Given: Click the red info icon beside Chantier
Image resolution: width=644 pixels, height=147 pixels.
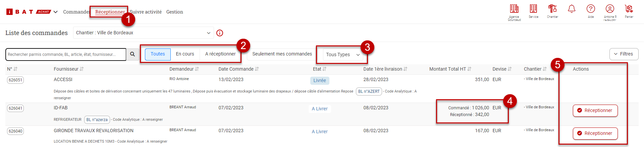Looking at the screenshot, I should pos(220,33).
